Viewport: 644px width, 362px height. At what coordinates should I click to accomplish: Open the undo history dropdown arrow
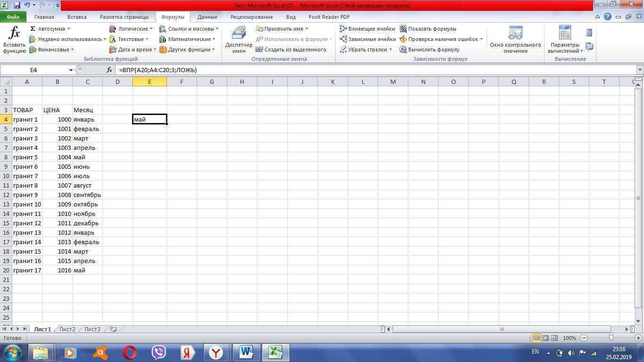pos(34,5)
